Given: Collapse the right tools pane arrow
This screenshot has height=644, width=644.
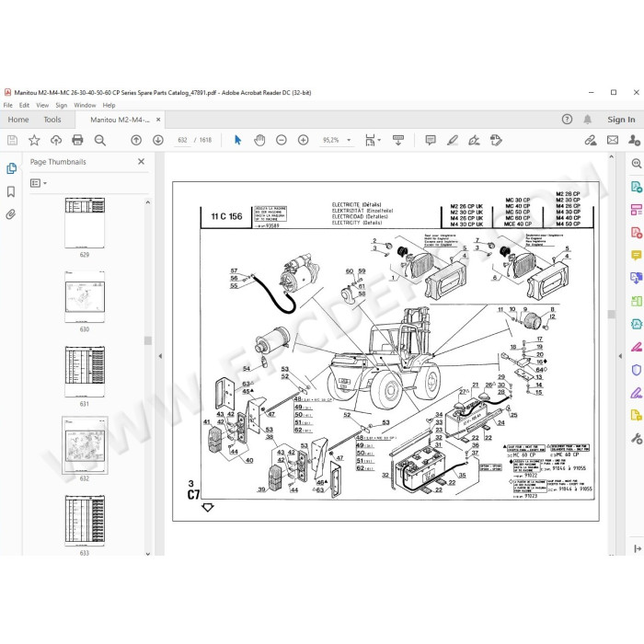Looking at the screenshot, I should point(620,356).
